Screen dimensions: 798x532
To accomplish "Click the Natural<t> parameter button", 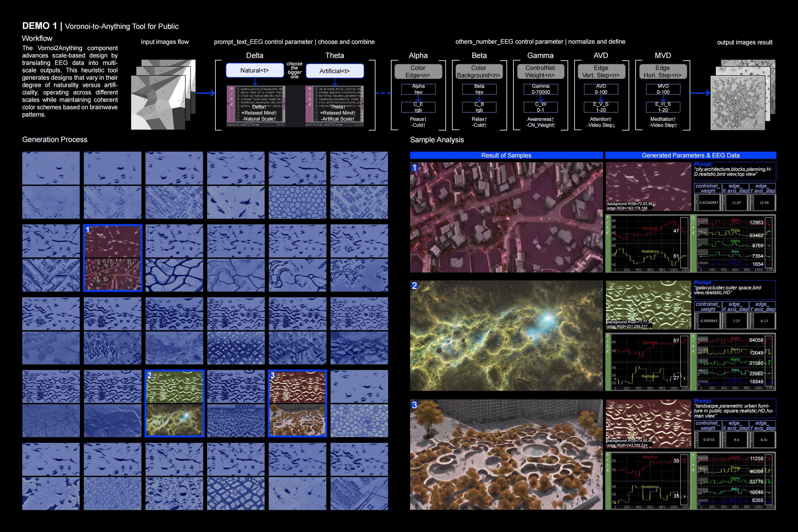I will click(x=254, y=70).
